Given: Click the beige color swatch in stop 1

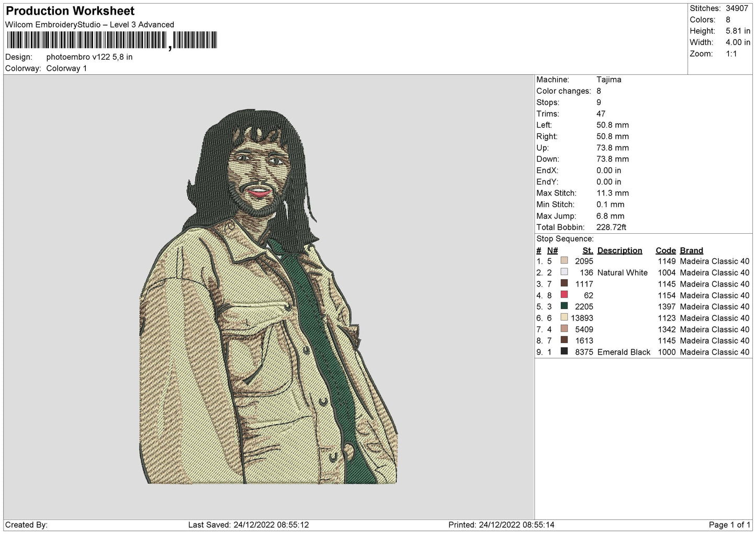Looking at the screenshot, I should tap(564, 260).
